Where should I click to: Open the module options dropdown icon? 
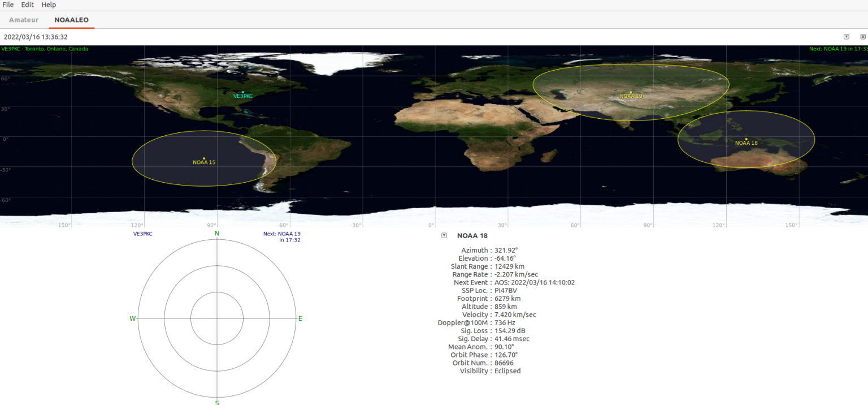[x=846, y=36]
